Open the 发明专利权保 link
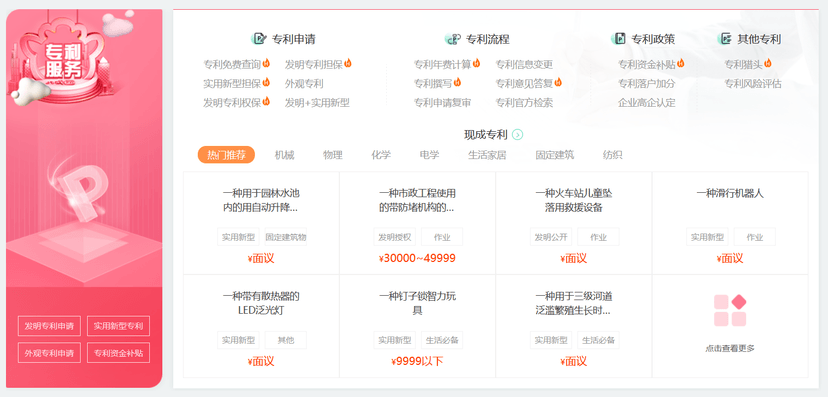The width and height of the screenshot is (828, 397). 232,103
